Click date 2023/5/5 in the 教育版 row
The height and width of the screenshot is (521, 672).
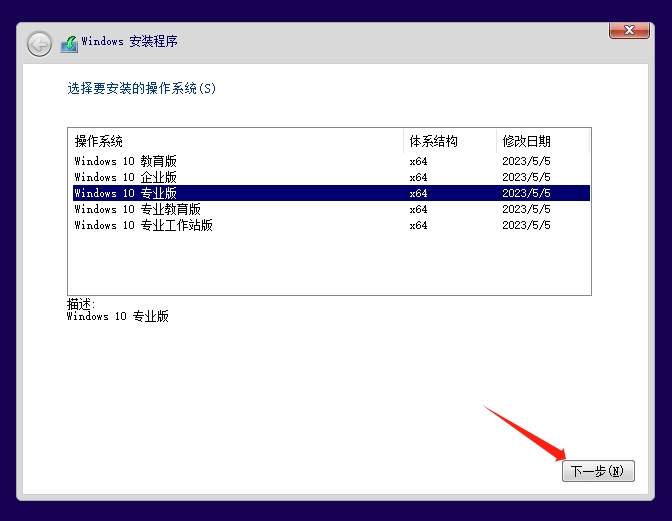coord(526,161)
